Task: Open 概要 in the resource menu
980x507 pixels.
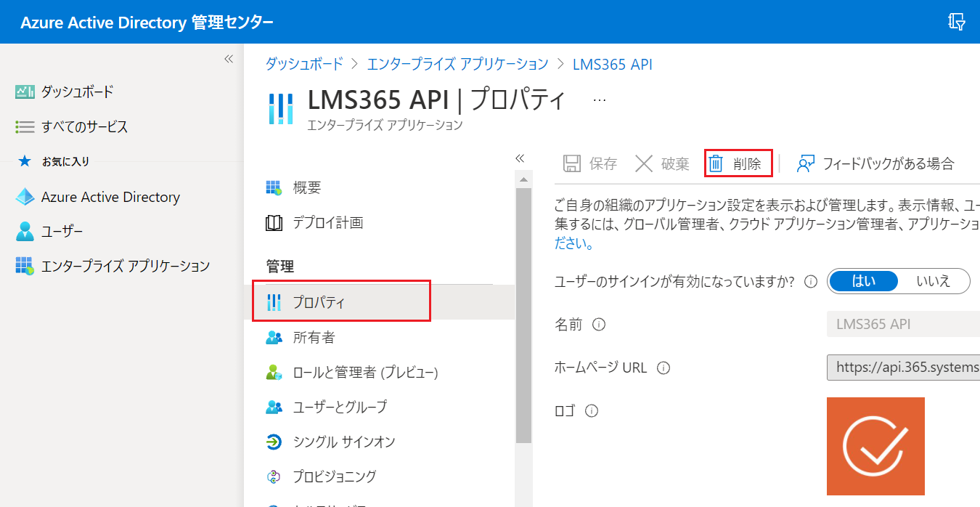Action: click(307, 188)
